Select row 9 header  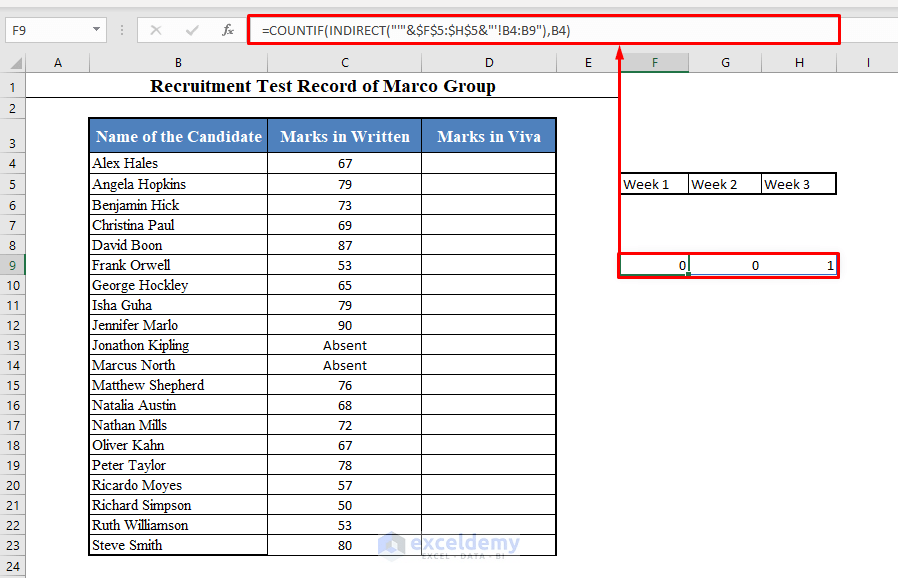coord(13,265)
